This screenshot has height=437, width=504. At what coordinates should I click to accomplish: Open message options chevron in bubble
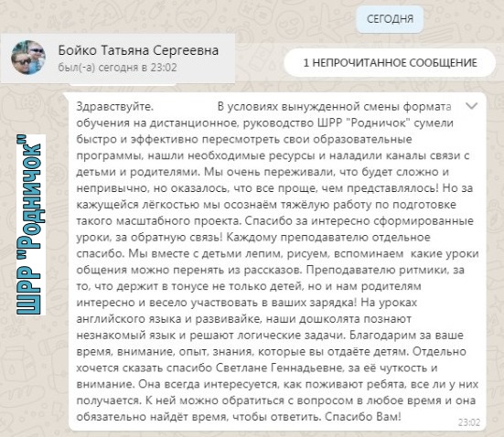(x=471, y=106)
